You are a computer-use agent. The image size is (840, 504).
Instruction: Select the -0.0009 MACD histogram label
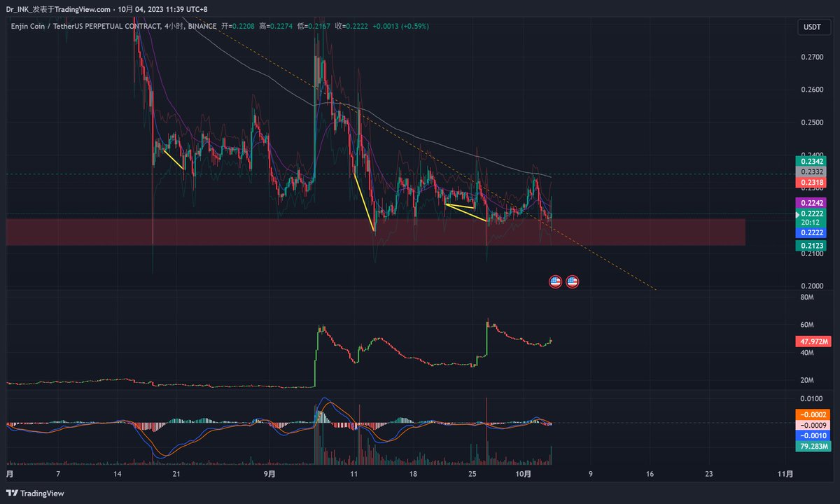812,425
